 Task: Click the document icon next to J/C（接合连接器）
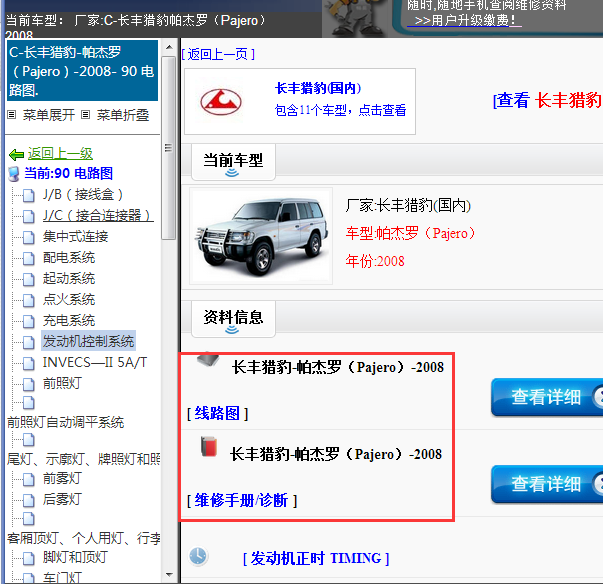tap(28, 216)
